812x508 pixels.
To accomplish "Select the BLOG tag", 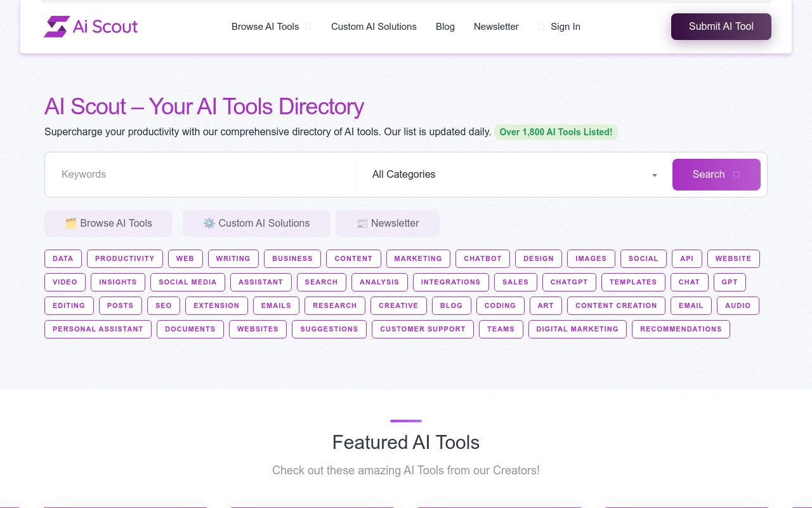I will (452, 305).
